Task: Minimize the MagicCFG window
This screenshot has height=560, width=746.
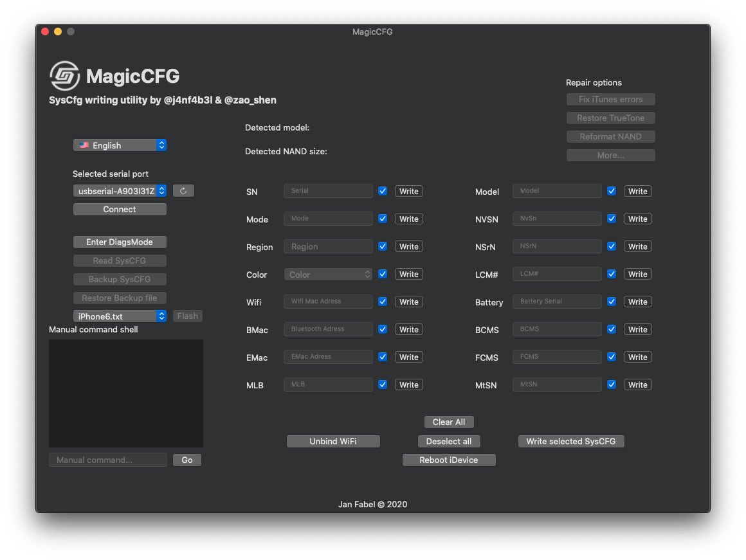Action: [x=58, y=32]
